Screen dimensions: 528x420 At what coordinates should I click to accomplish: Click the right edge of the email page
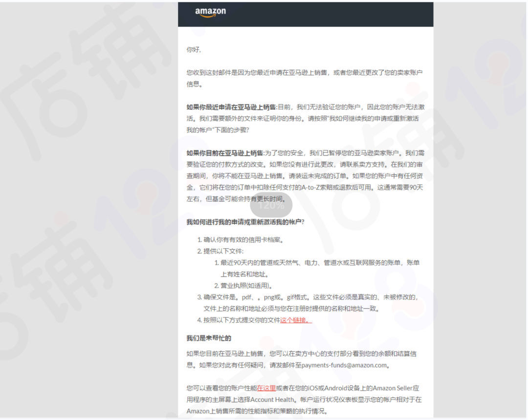pyautogui.click(x=432, y=210)
